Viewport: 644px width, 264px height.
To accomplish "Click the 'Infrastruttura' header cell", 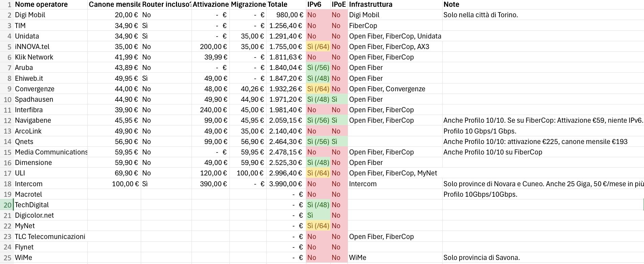I will (371, 4).
